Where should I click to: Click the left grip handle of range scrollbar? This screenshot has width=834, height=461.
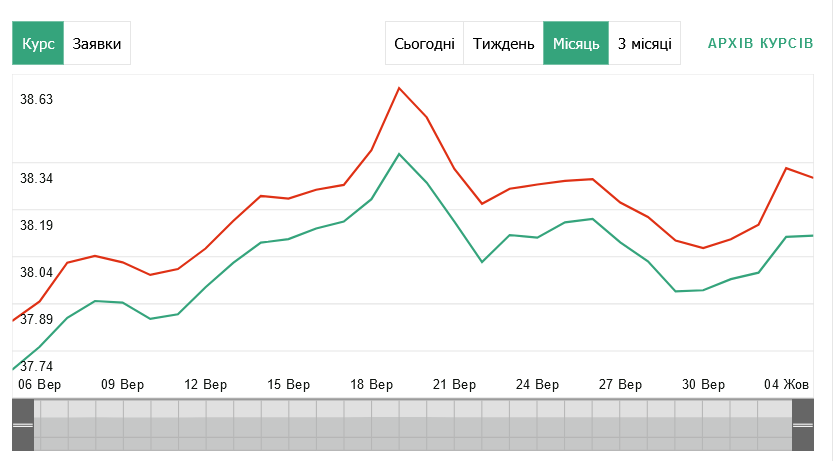pyautogui.click(x=22, y=425)
